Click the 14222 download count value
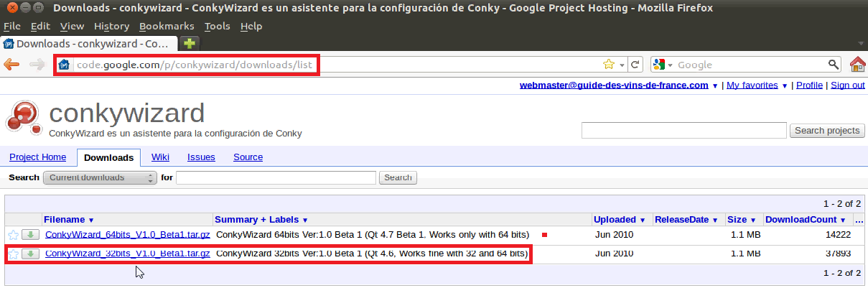The height and width of the screenshot is (288, 868). (838, 235)
